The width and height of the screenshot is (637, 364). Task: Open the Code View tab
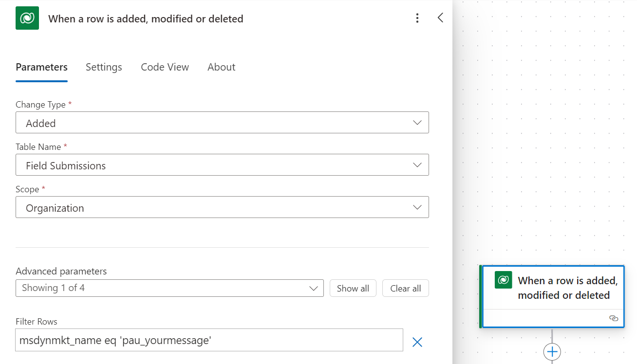(165, 67)
